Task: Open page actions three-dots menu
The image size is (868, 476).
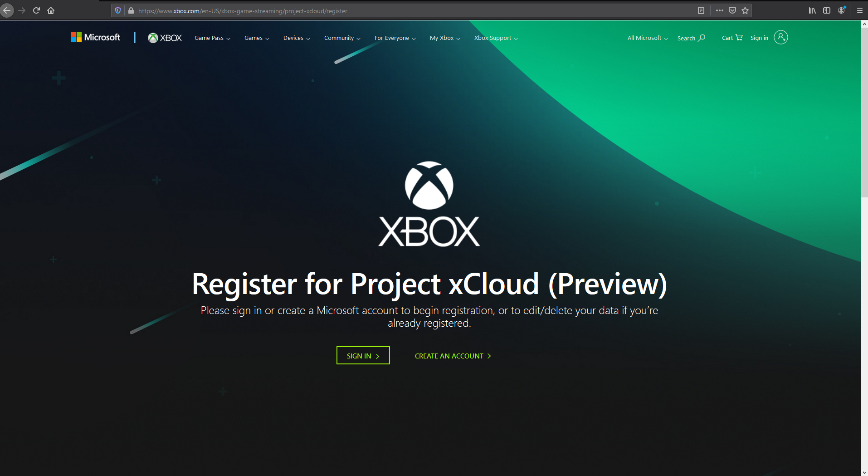Action: pyautogui.click(x=720, y=10)
